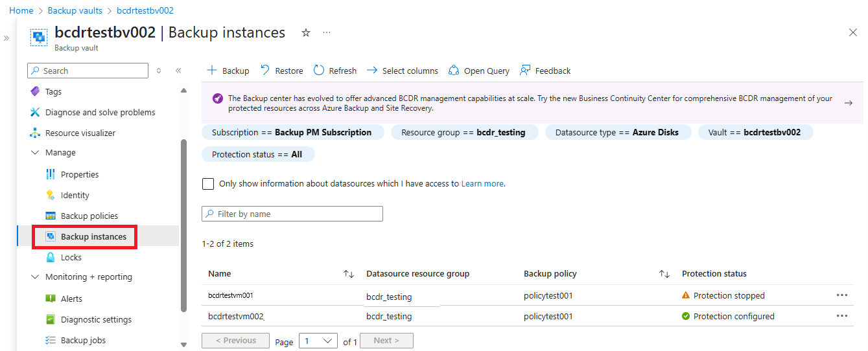The width and height of the screenshot is (868, 351).
Task: Expand the portal menu with double chevron
Action: coord(6,38)
